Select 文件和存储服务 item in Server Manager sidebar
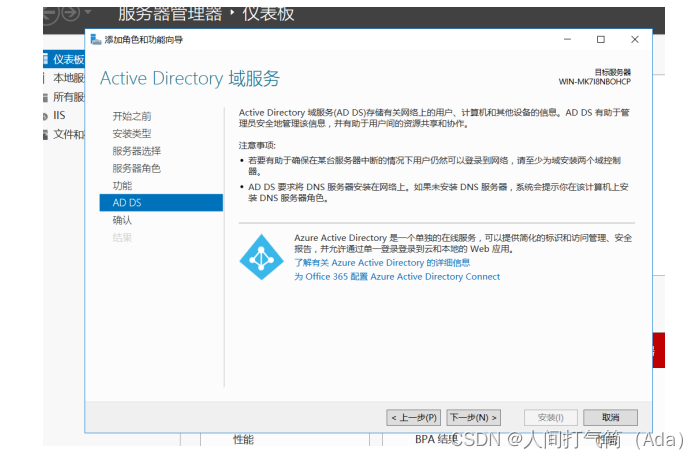This screenshot has height=459, width=699. 64,134
